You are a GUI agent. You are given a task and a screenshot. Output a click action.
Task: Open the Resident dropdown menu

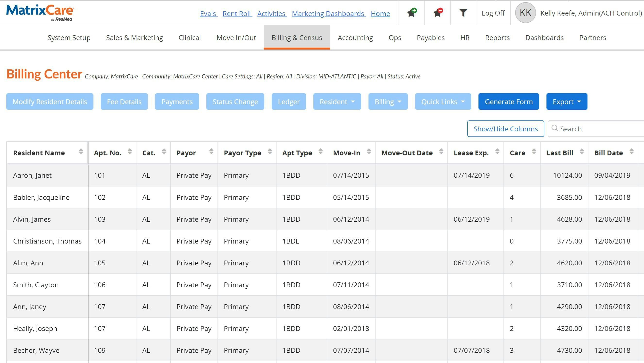[x=337, y=101]
